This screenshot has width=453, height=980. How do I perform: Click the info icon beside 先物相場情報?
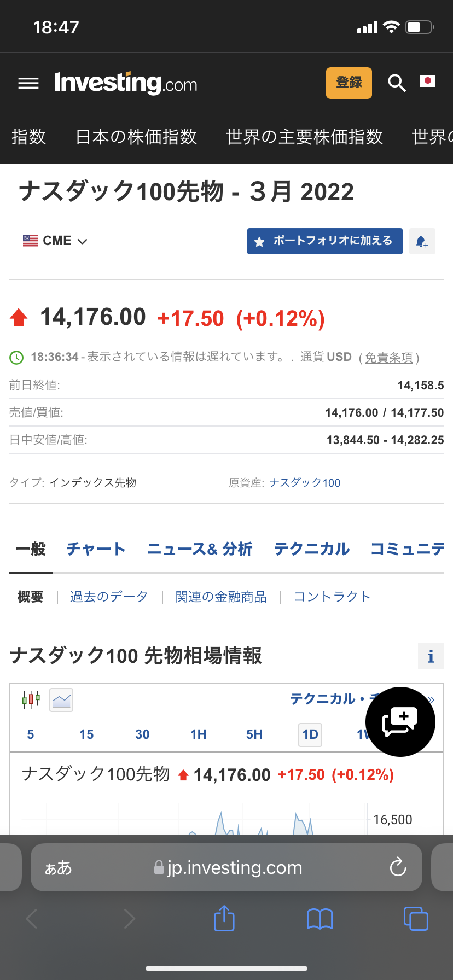point(431,656)
